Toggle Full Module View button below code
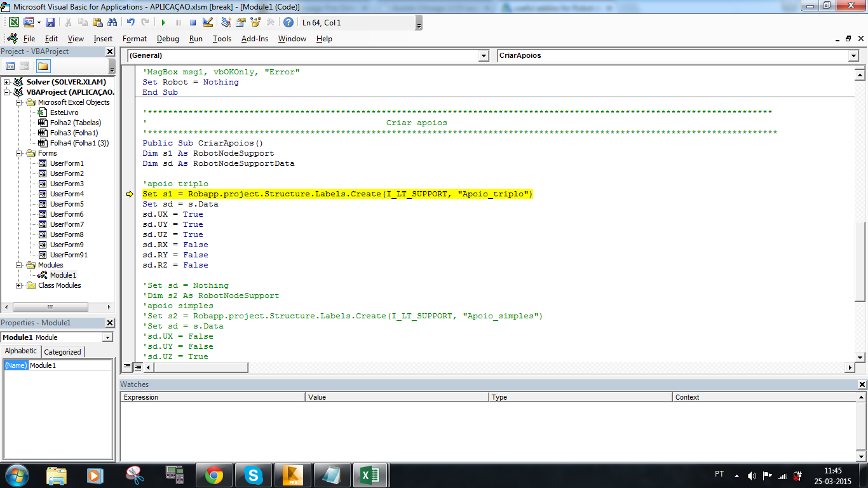868x488 pixels. [137, 367]
